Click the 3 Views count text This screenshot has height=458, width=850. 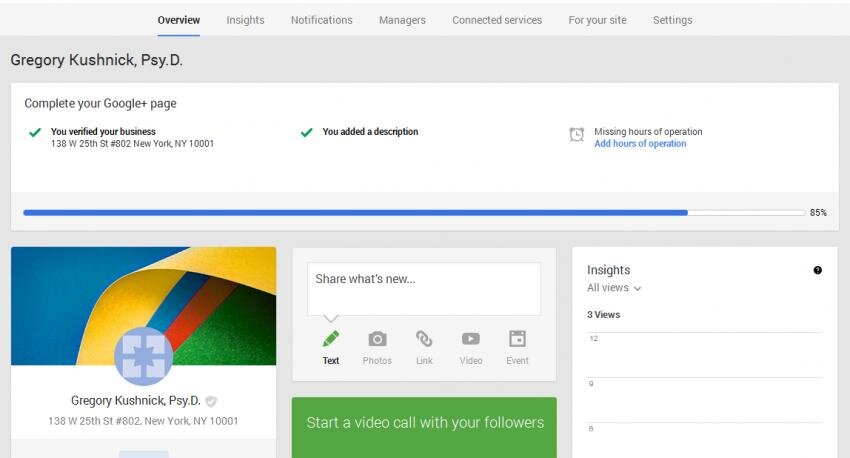point(603,315)
